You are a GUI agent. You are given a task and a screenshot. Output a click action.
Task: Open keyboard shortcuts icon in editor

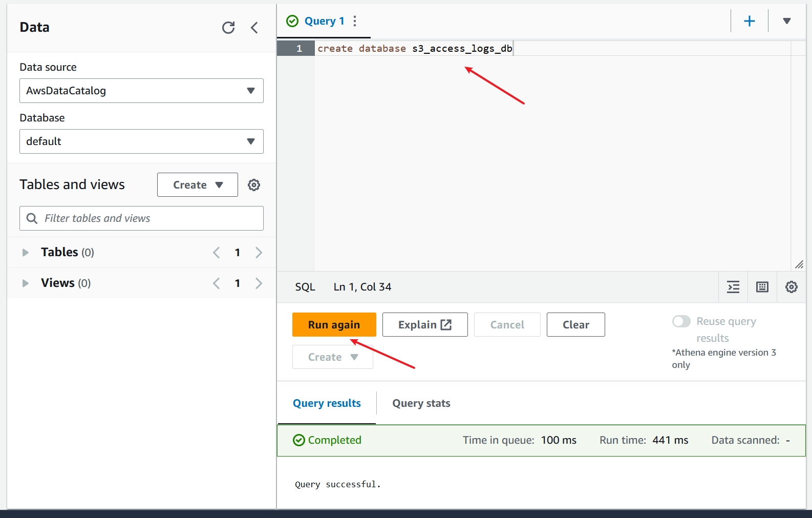tap(762, 287)
